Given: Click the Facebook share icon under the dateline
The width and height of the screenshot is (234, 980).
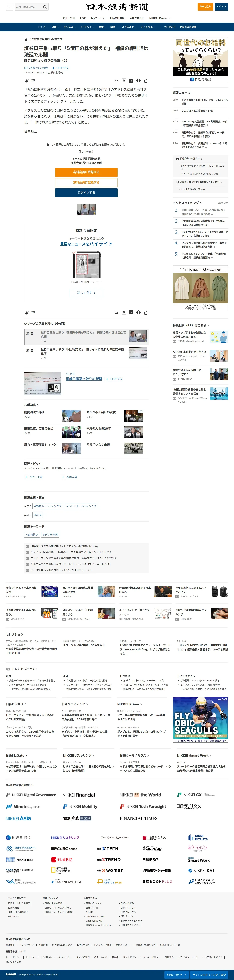Looking at the screenshot, I should tap(139, 81).
